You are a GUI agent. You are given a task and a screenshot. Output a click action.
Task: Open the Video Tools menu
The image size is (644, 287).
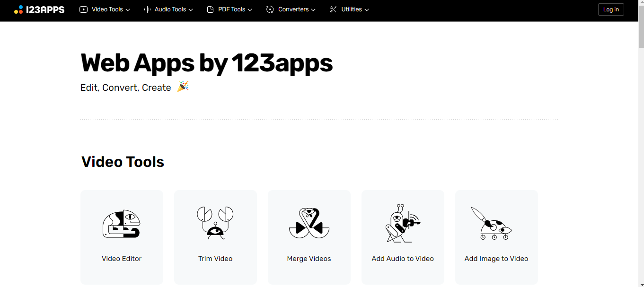pyautogui.click(x=105, y=9)
